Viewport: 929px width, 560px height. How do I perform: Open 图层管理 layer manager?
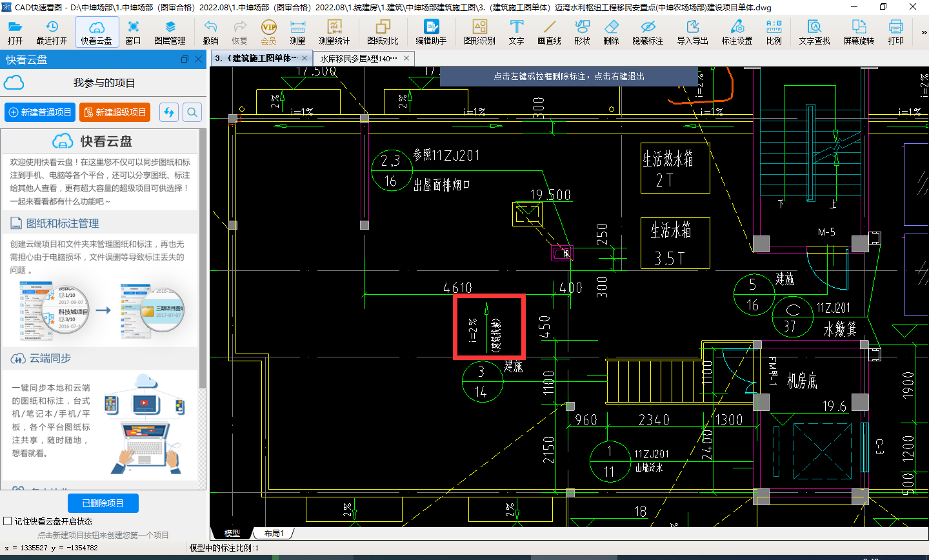pos(170,32)
